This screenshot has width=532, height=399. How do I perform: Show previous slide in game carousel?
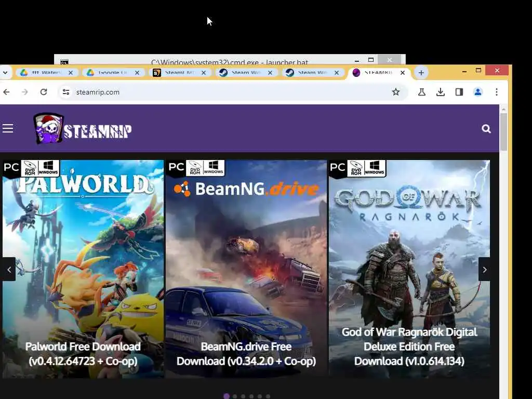tap(9, 270)
